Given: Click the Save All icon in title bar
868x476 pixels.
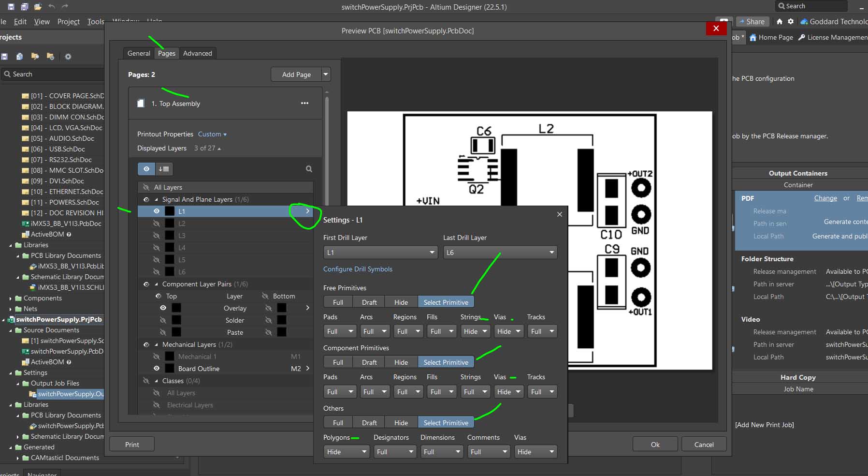Looking at the screenshot, I should [x=24, y=7].
